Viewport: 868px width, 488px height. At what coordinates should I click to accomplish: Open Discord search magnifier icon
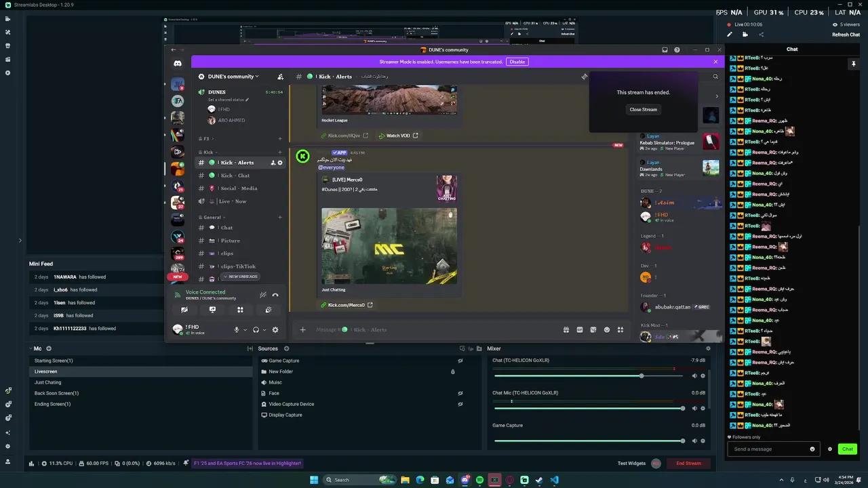715,77
